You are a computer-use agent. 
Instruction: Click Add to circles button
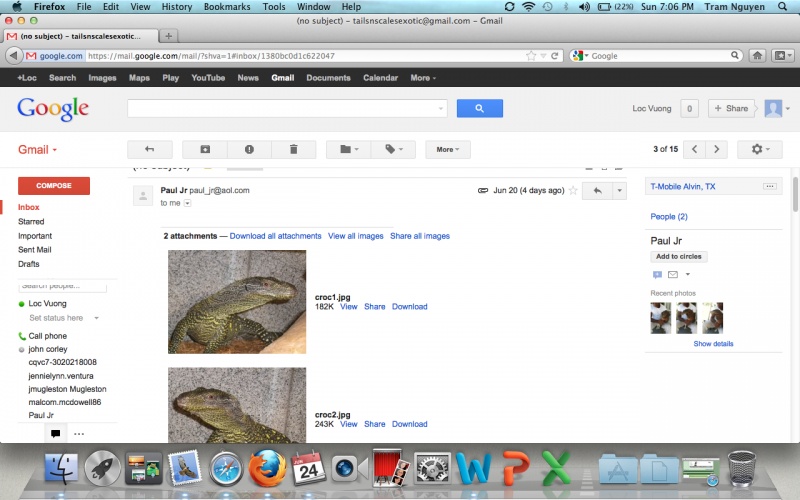[x=679, y=257]
